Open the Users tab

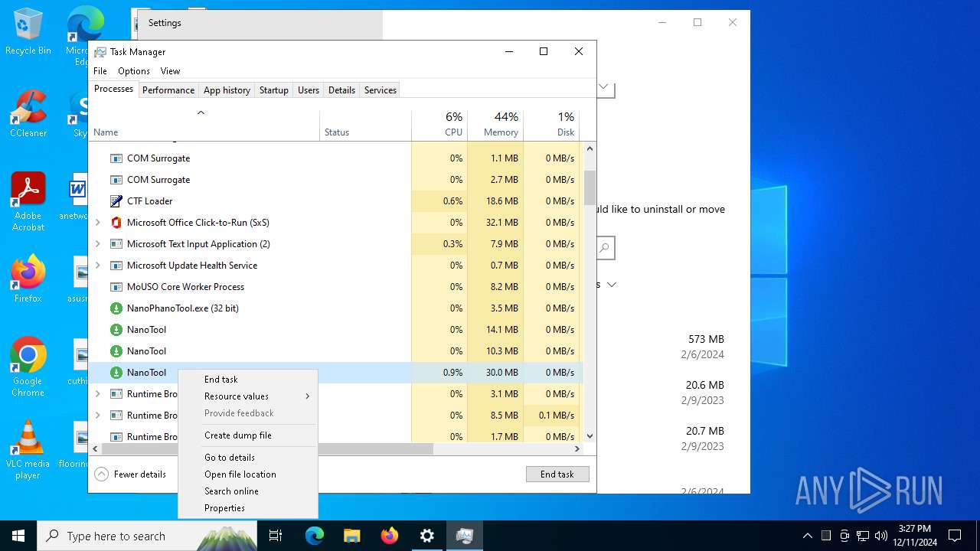pyautogui.click(x=309, y=90)
